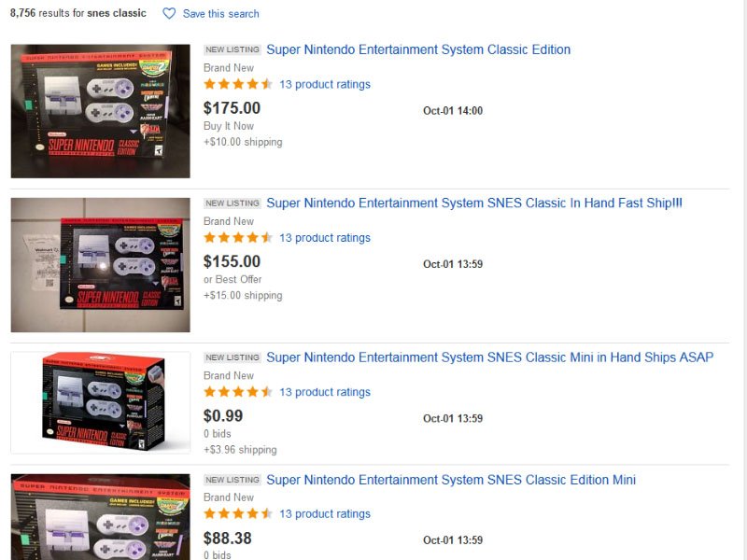Image resolution: width=747 pixels, height=560 pixels.
Task: Click 13 product ratings on the $88.38 listing
Action: click(324, 513)
